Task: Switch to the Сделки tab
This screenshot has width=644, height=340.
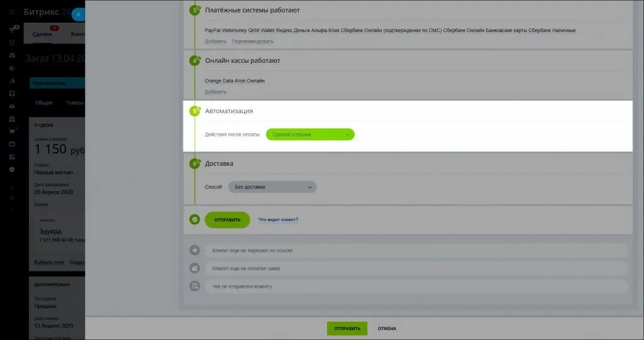Action: pos(42,34)
